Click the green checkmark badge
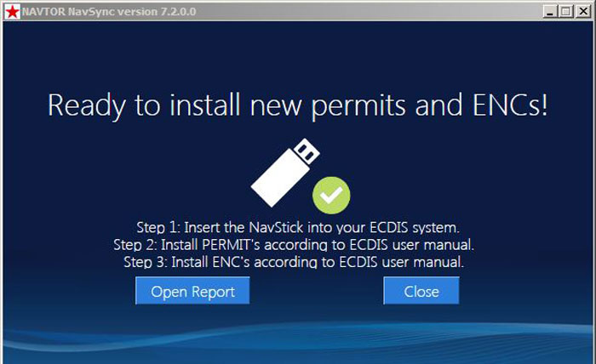596x364 pixels. (x=331, y=195)
